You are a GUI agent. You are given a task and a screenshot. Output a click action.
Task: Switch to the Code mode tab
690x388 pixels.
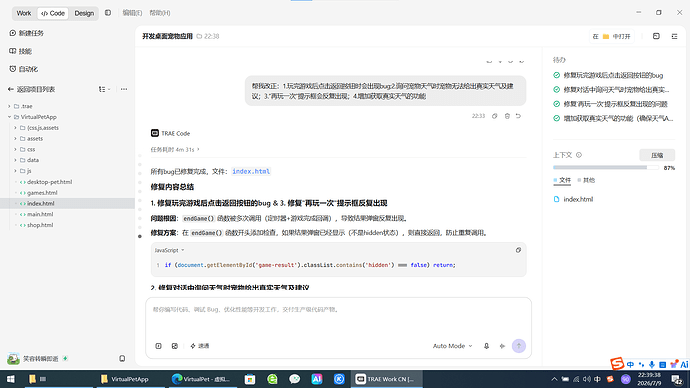pos(53,13)
